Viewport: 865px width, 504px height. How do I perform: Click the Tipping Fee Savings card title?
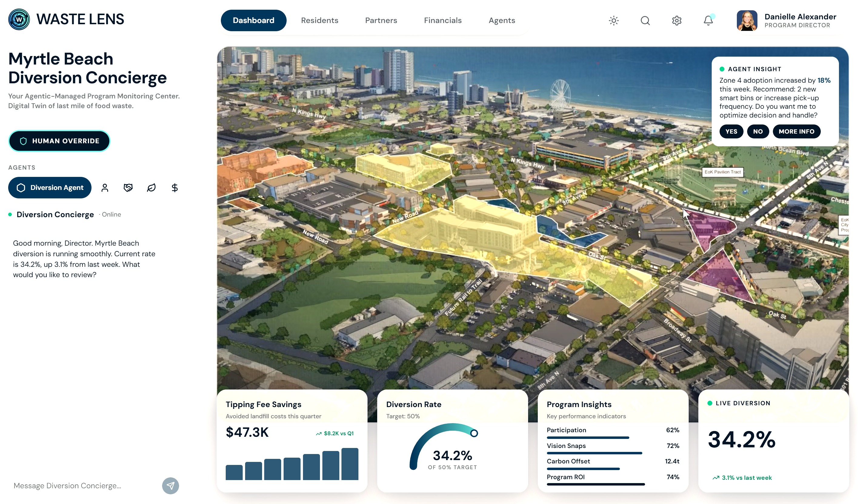[263, 404]
